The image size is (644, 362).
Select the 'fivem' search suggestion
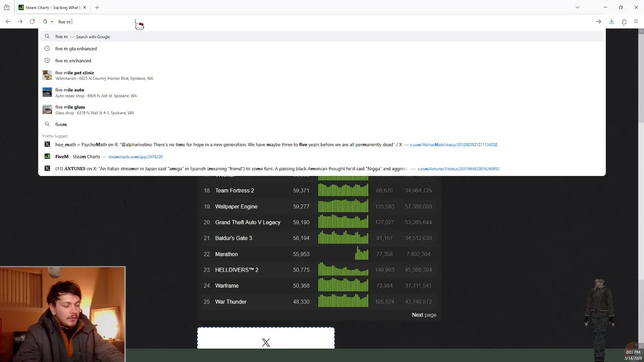point(322,124)
